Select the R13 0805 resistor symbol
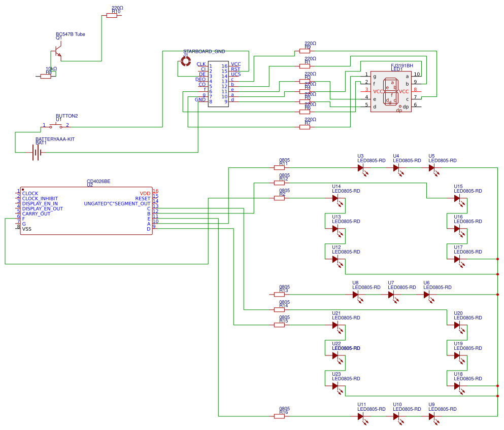This screenshot has width=504, height=430. [x=279, y=295]
